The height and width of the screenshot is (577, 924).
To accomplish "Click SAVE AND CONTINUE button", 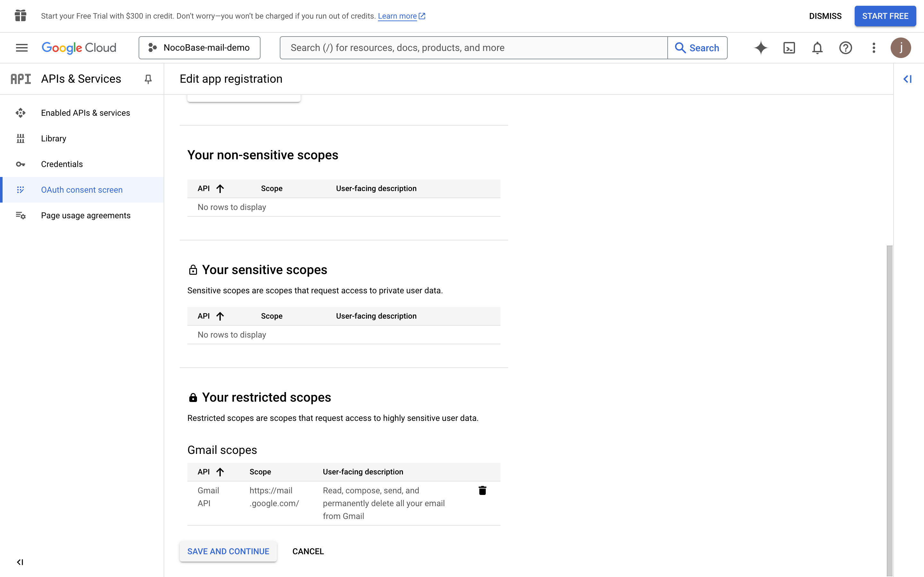I will 228,551.
